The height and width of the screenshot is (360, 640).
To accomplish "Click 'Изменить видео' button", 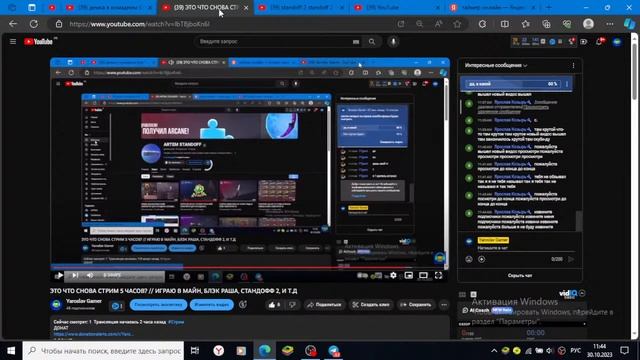I will point(211,305).
